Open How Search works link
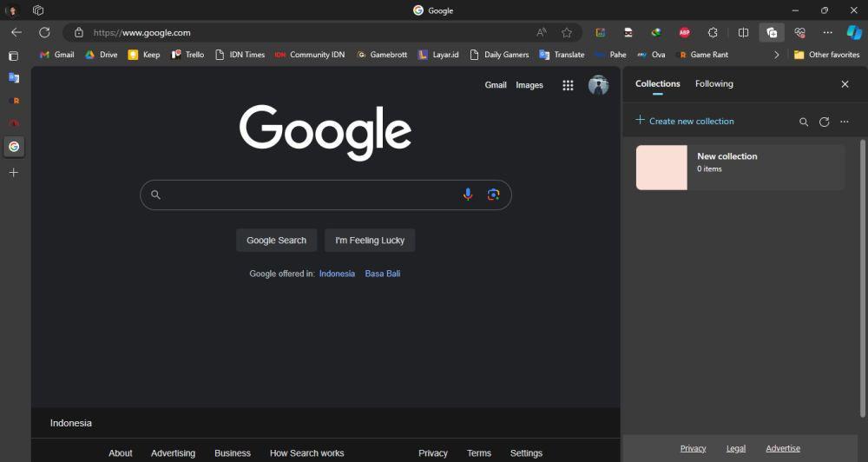 (306, 453)
